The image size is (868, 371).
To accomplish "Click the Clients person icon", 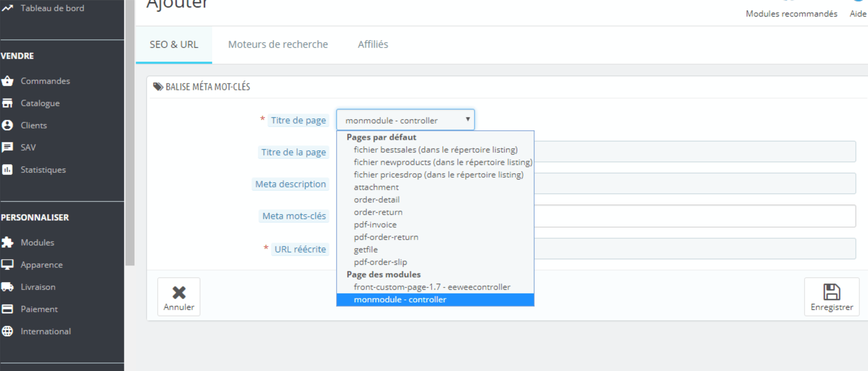I will [7, 125].
